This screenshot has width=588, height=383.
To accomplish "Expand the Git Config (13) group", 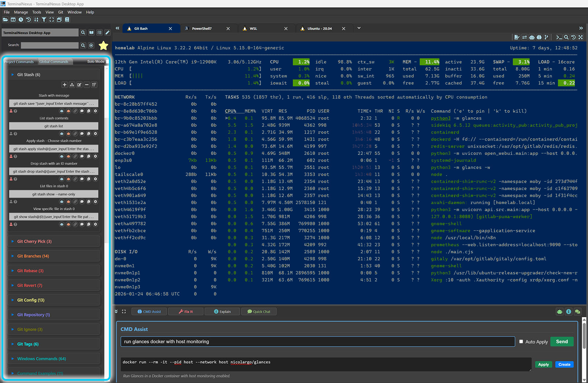I will coord(31,300).
